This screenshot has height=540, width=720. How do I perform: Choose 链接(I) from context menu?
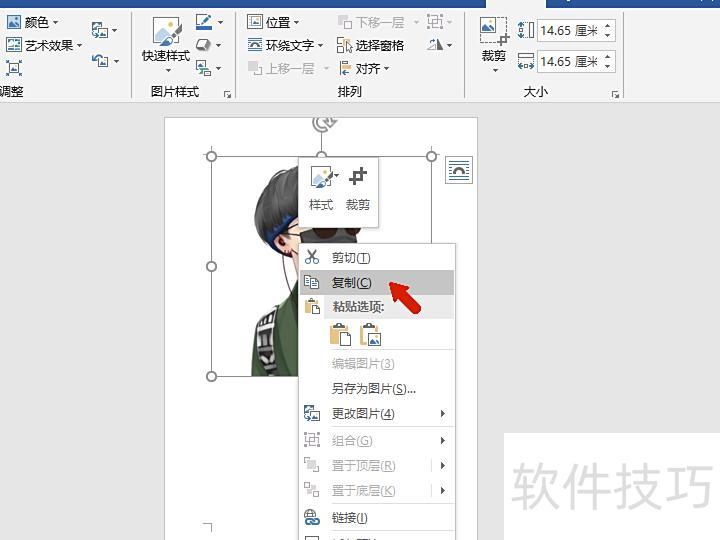(x=377, y=518)
